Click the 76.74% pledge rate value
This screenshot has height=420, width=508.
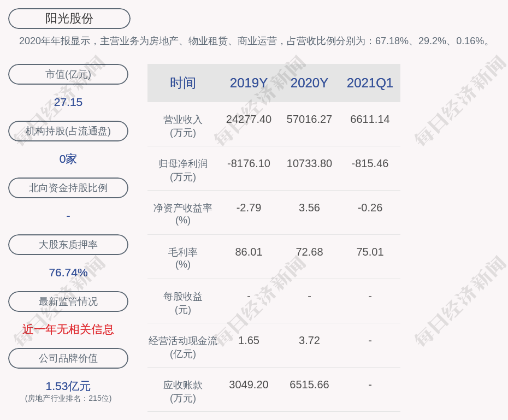68,273
